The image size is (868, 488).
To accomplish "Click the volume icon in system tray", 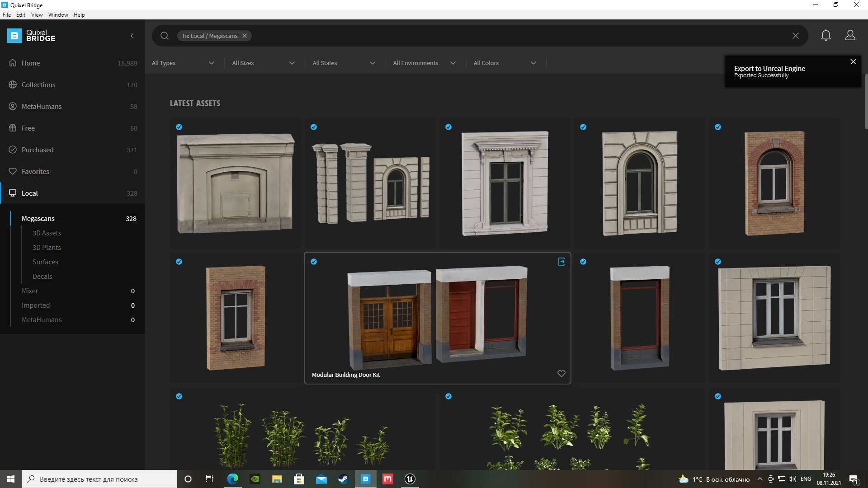I will click(x=792, y=479).
